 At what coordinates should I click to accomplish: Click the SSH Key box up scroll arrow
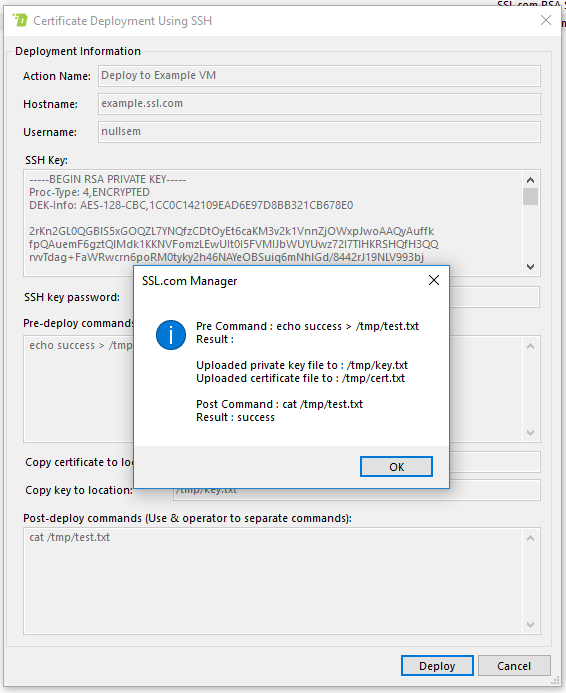click(x=531, y=180)
